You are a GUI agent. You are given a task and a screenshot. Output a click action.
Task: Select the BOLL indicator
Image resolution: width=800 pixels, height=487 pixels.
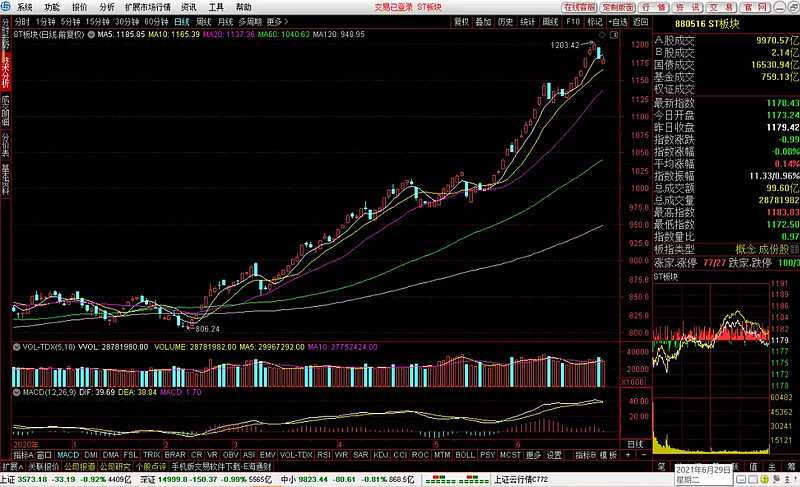coord(465,455)
